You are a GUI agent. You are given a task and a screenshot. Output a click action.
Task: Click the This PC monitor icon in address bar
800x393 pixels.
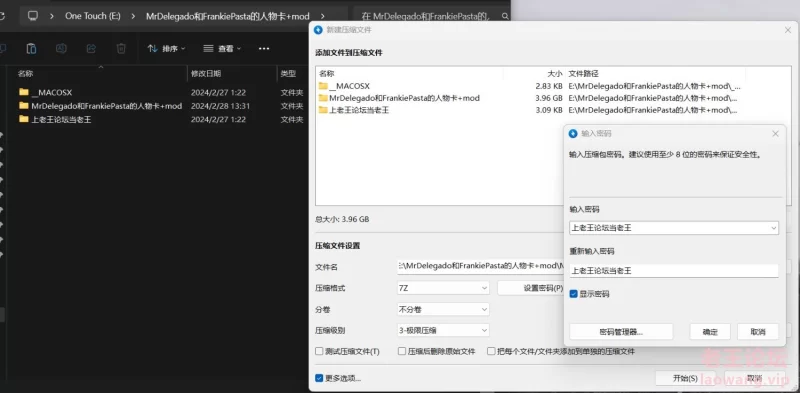click(33, 16)
